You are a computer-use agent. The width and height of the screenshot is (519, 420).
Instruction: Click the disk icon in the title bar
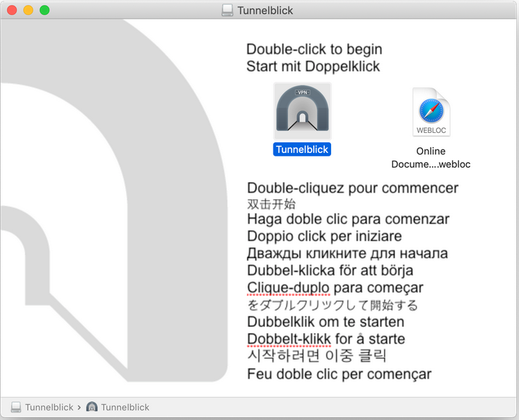(x=227, y=10)
